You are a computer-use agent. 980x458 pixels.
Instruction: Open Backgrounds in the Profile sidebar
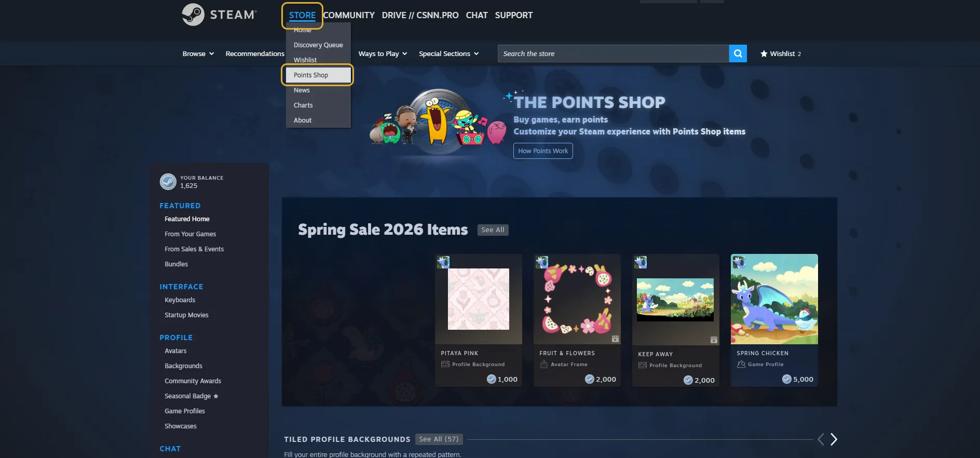click(x=183, y=366)
